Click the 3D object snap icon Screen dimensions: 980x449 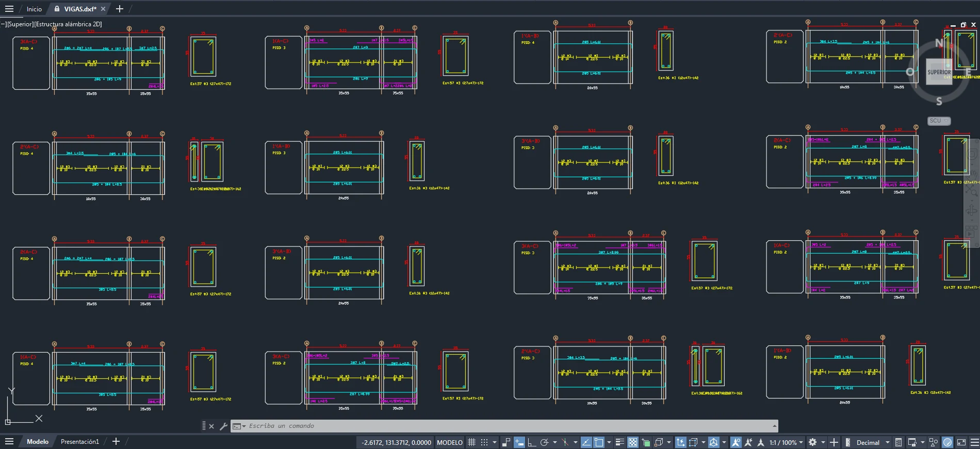(x=659, y=442)
